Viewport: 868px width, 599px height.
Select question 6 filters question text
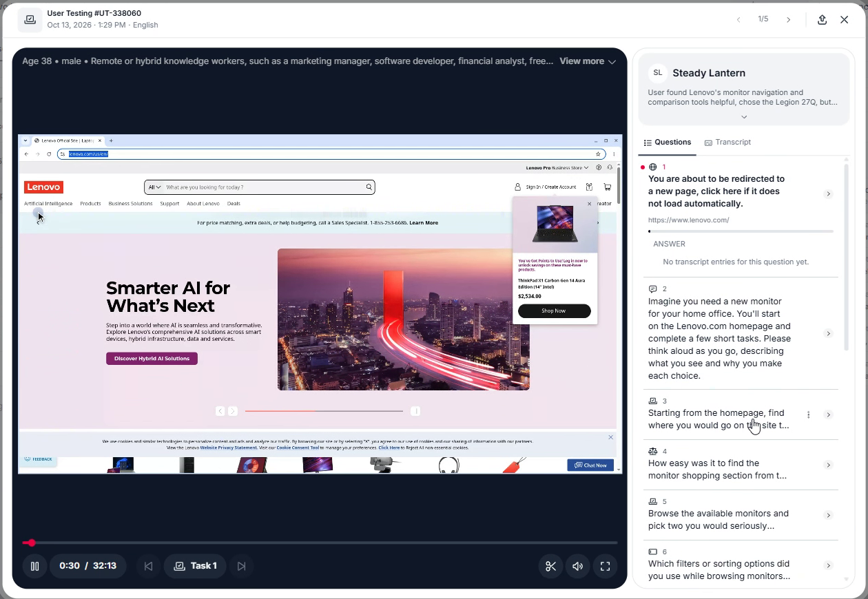click(x=719, y=570)
